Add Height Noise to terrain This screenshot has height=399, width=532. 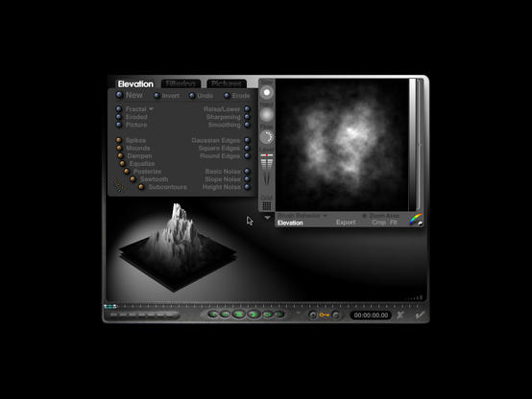point(247,187)
